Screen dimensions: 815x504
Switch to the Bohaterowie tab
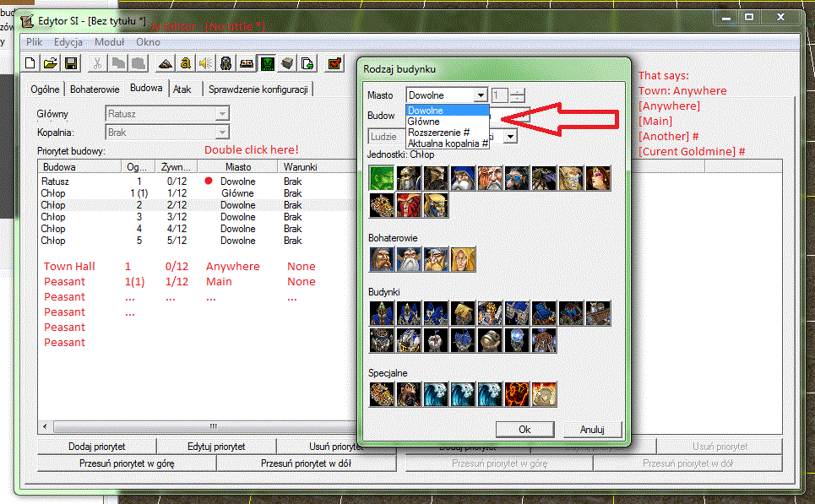(x=95, y=89)
